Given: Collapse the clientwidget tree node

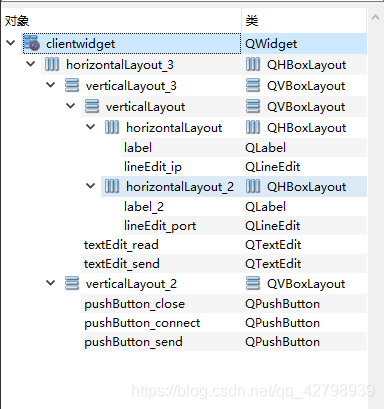Looking at the screenshot, I should coord(11,43).
